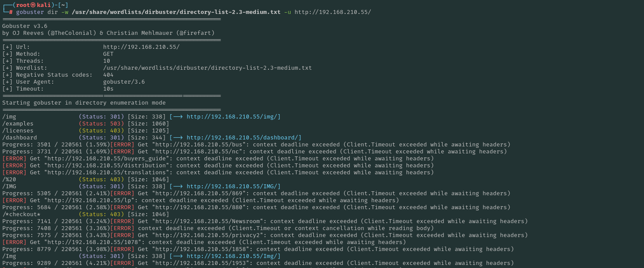Click the gobuster/3.6 user agent value
The width and height of the screenshot is (644, 268).
(124, 82)
